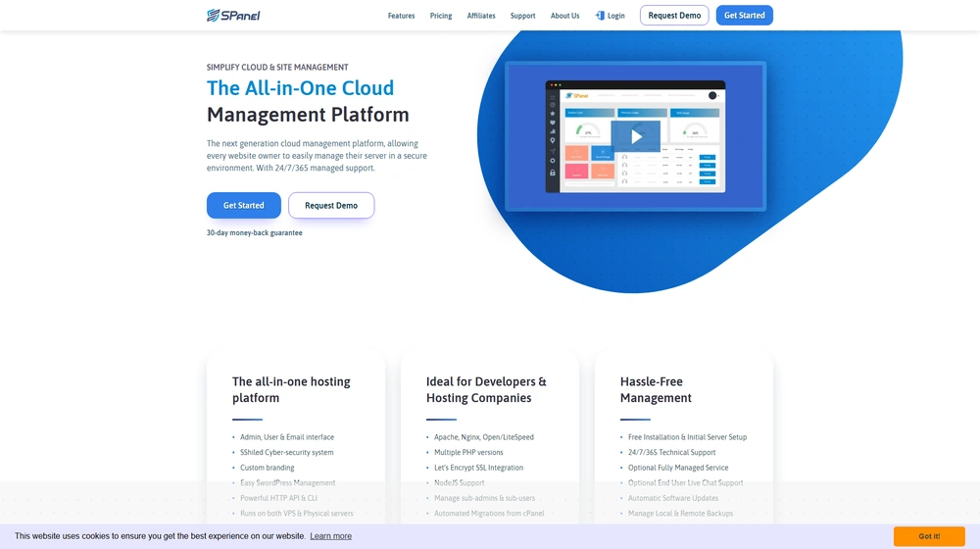The width and height of the screenshot is (980, 549).
Task: Click 'Admin, User & Email interface' list item
Action: [x=287, y=437]
